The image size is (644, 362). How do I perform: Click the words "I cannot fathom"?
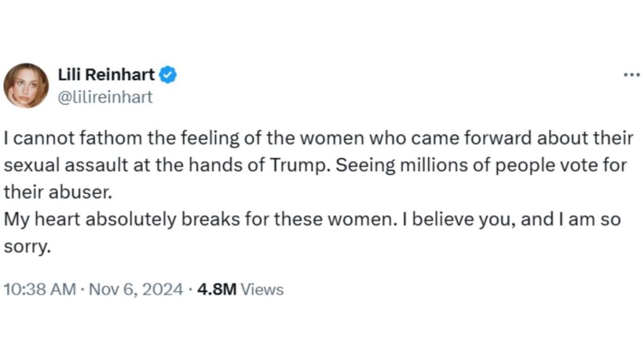(53, 138)
